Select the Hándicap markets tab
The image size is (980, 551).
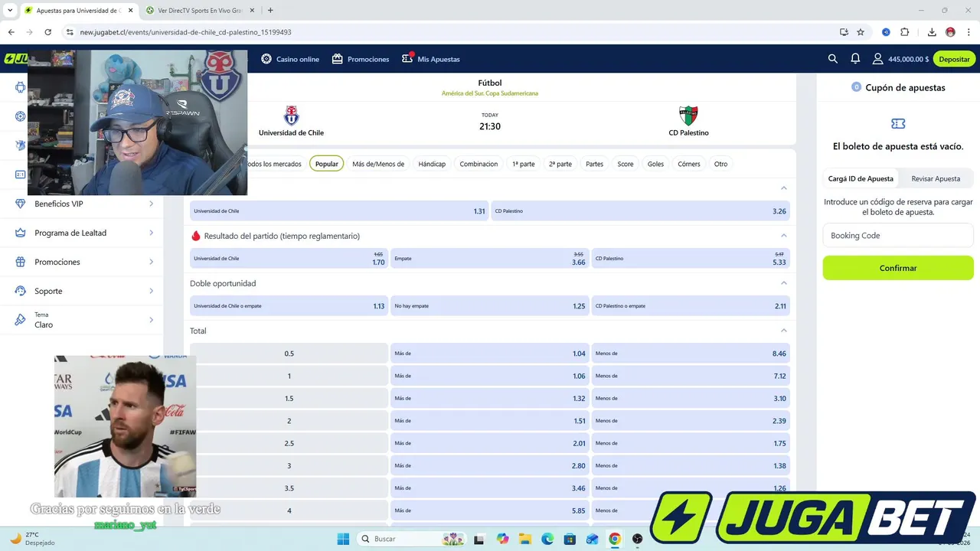coord(432,164)
